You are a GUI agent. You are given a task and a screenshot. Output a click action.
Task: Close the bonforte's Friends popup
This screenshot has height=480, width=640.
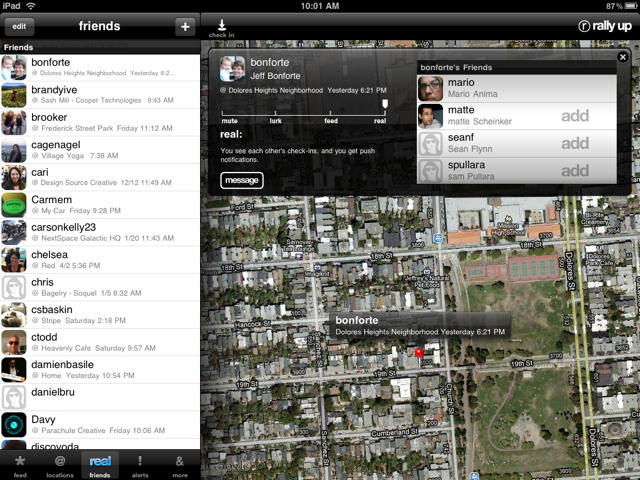coord(623,58)
